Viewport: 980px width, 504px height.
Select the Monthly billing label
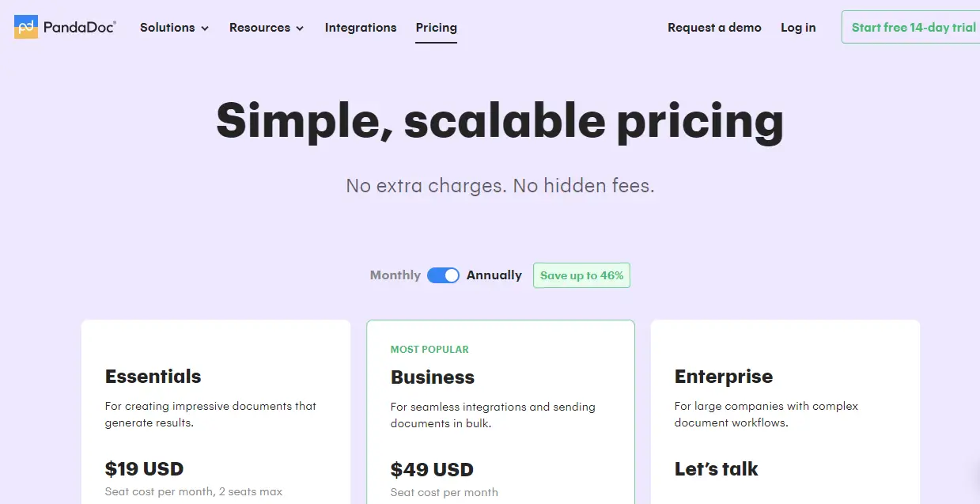[x=395, y=275]
